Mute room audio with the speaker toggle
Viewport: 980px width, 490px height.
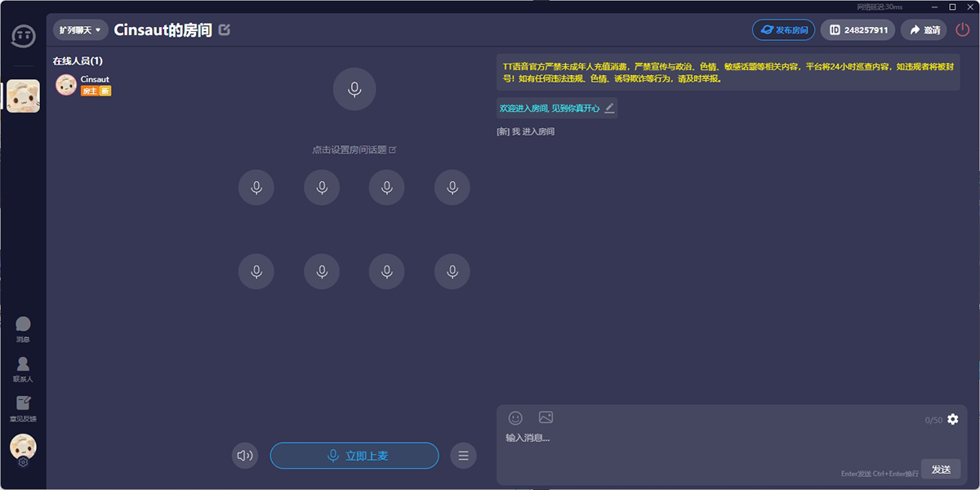[244, 456]
